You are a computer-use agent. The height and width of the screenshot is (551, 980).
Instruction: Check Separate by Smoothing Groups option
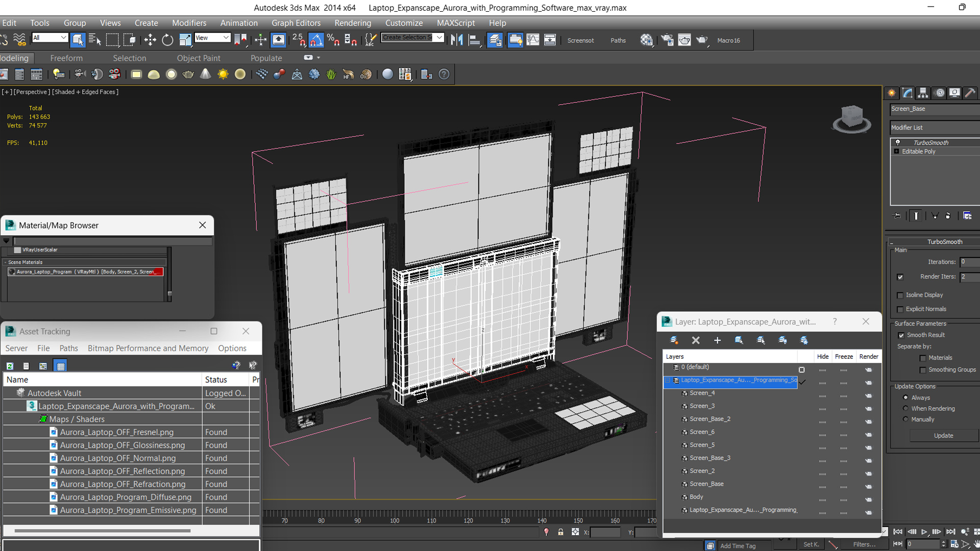[923, 370]
